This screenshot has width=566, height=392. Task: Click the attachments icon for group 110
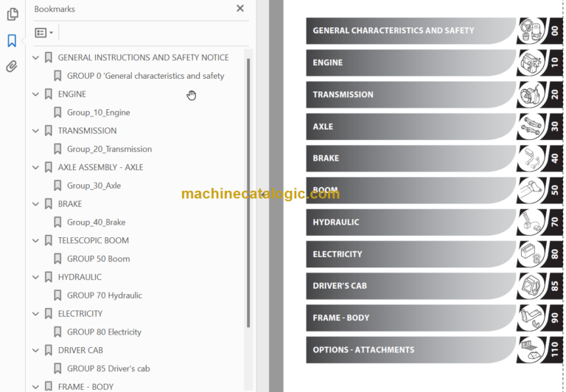point(531,350)
